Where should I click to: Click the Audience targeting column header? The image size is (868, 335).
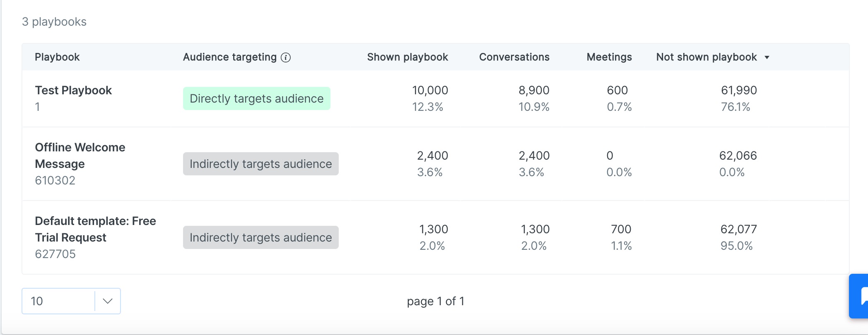tap(230, 57)
